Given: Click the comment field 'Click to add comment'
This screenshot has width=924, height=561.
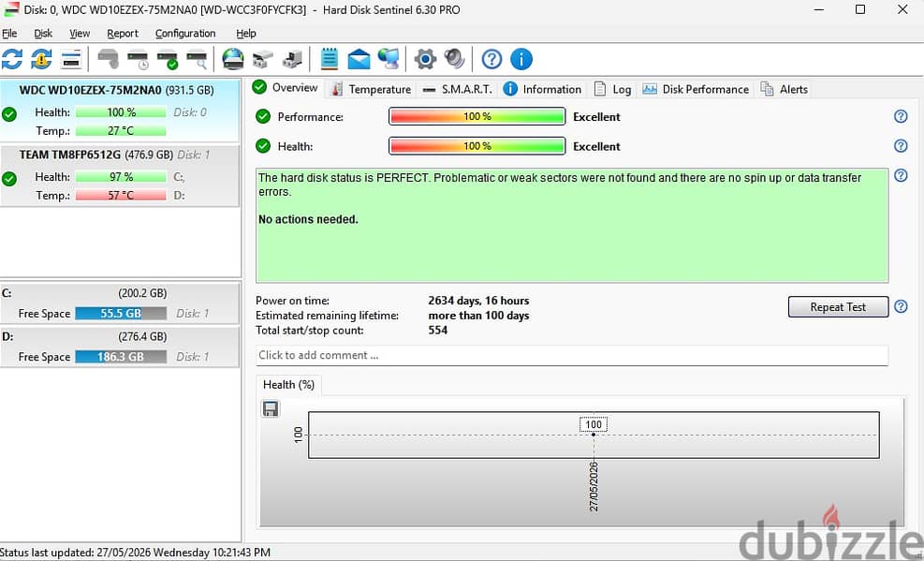Looking at the screenshot, I should [572, 355].
